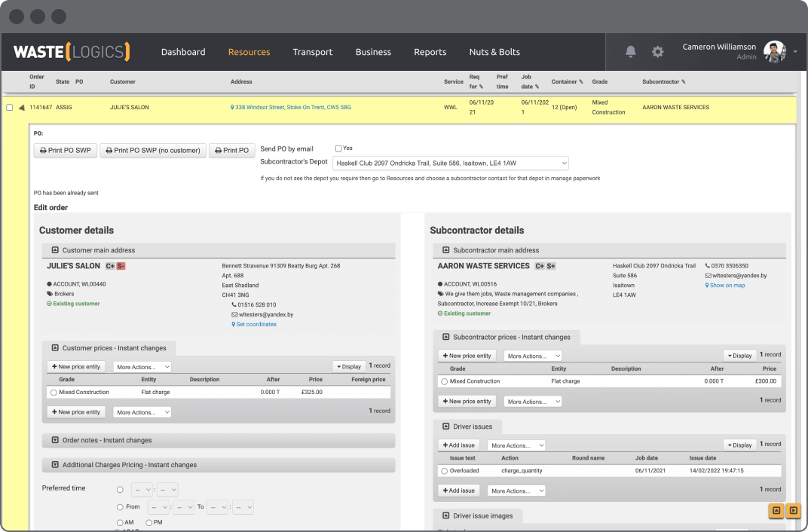808x532 pixels.
Task: Collapse Subcontractor main address section icon
Action: (x=446, y=249)
